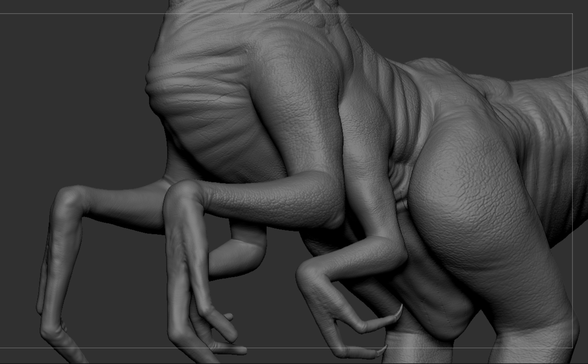588x364 pixels.
Task: Click the upper white claw tip
Action: 398,312
